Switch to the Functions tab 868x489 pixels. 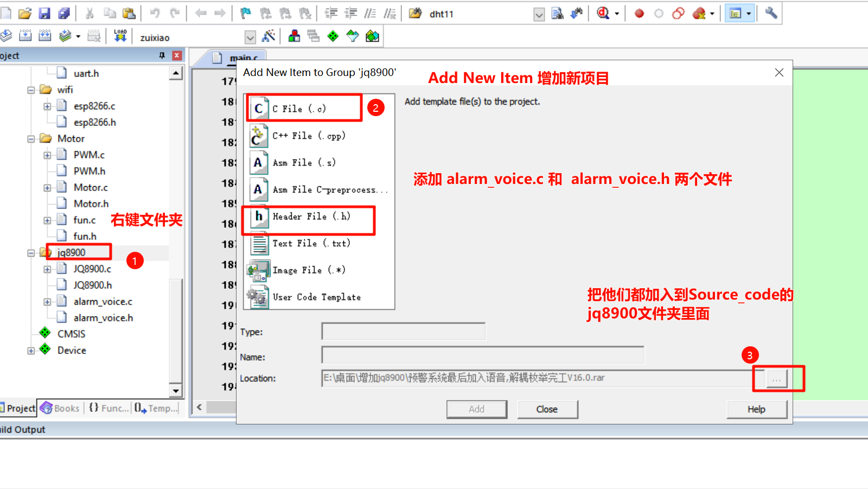109,408
